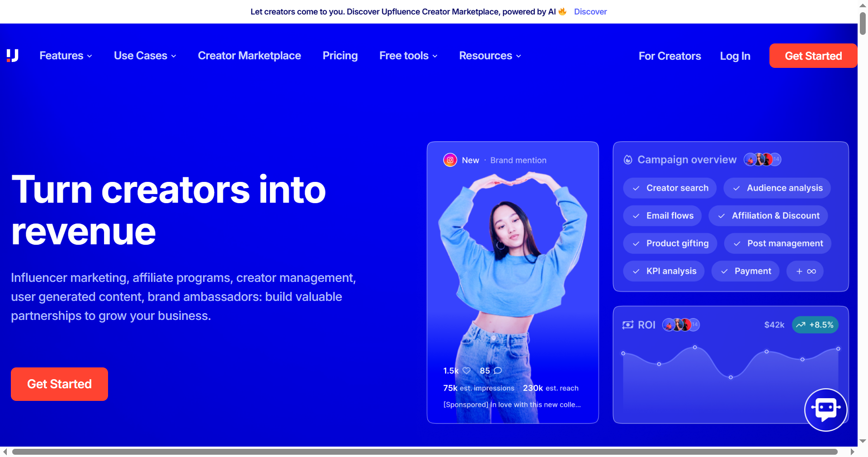Viewport: 868px width, 457px height.
Task: Click the Discover link in top banner
Action: [x=590, y=12]
